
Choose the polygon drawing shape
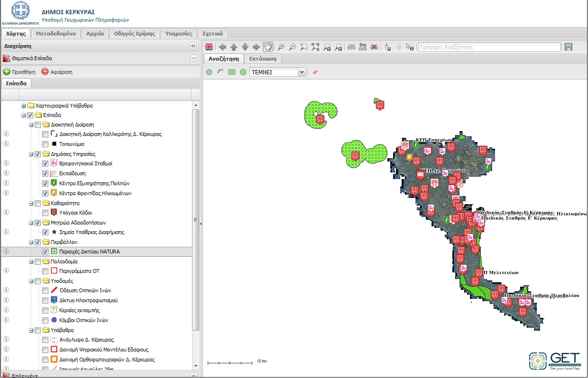209,72
